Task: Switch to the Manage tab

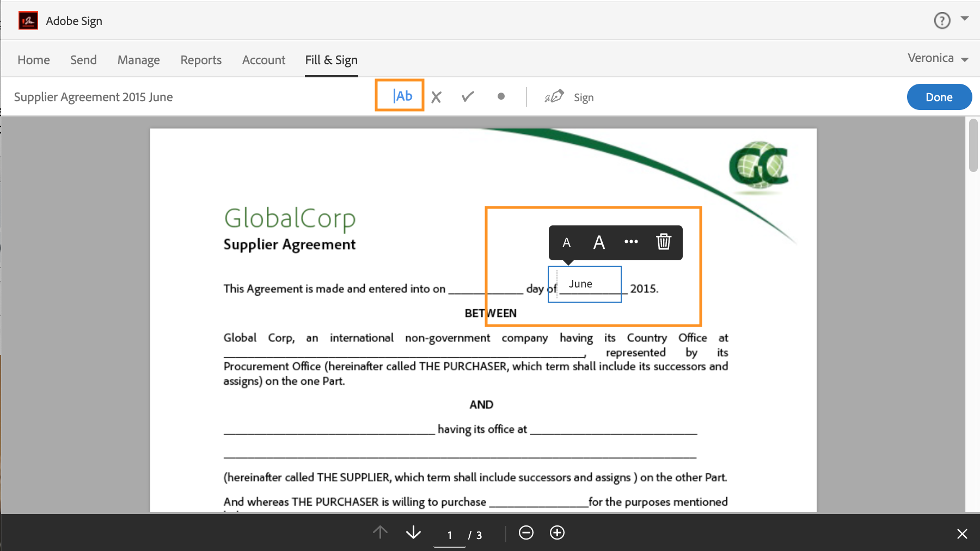Action: coord(138,60)
